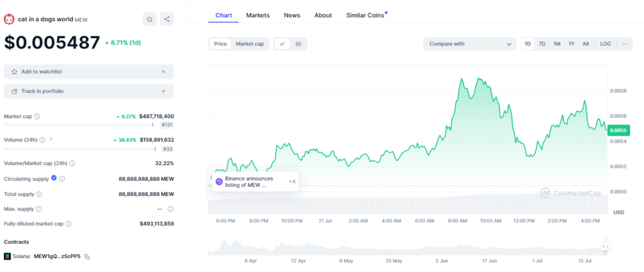This screenshot has height=272, width=644.
Task: Select the Price chart toggle
Action: click(x=221, y=44)
